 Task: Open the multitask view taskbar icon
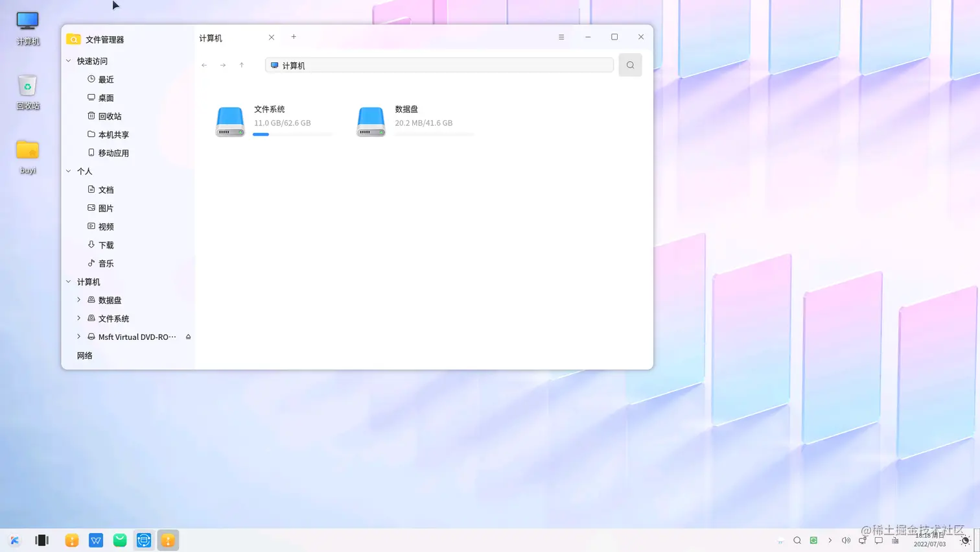[42, 540]
